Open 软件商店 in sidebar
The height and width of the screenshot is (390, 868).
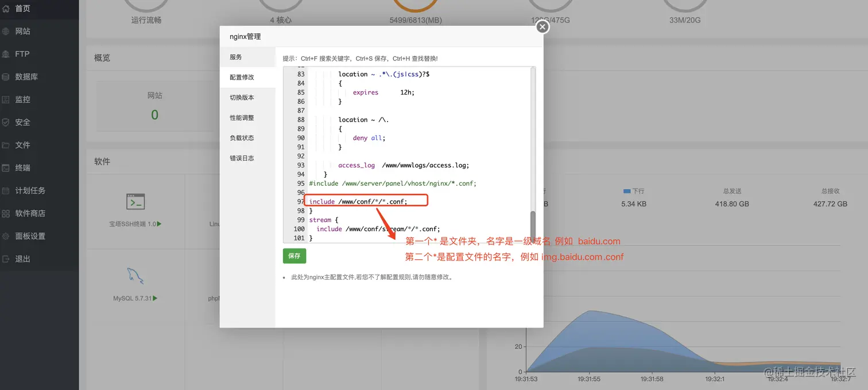[30, 213]
